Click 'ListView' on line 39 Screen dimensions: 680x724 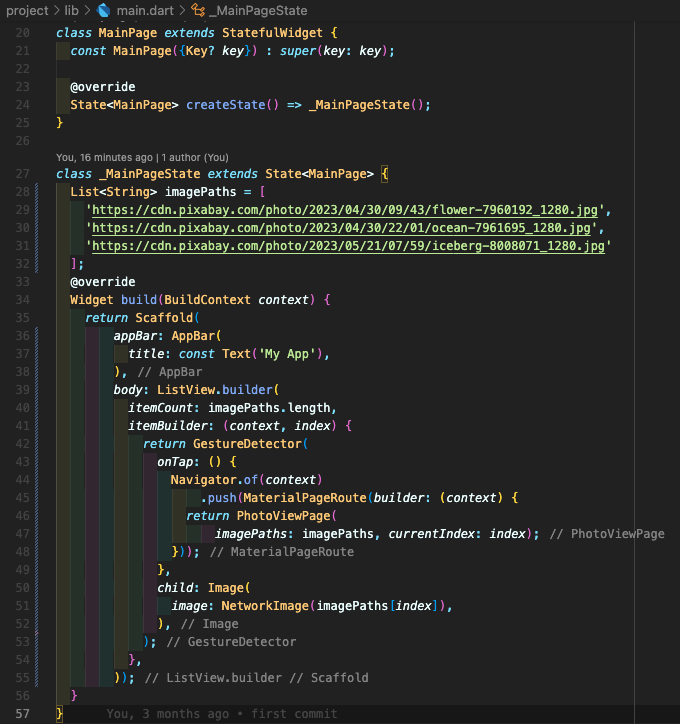186,390
